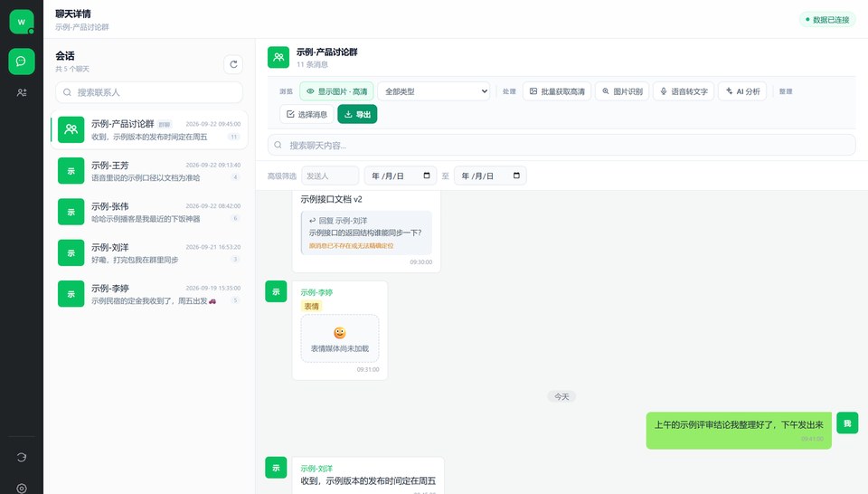Click 示例-李婷 sender avatar in chat
868x494 pixels.
(x=276, y=291)
